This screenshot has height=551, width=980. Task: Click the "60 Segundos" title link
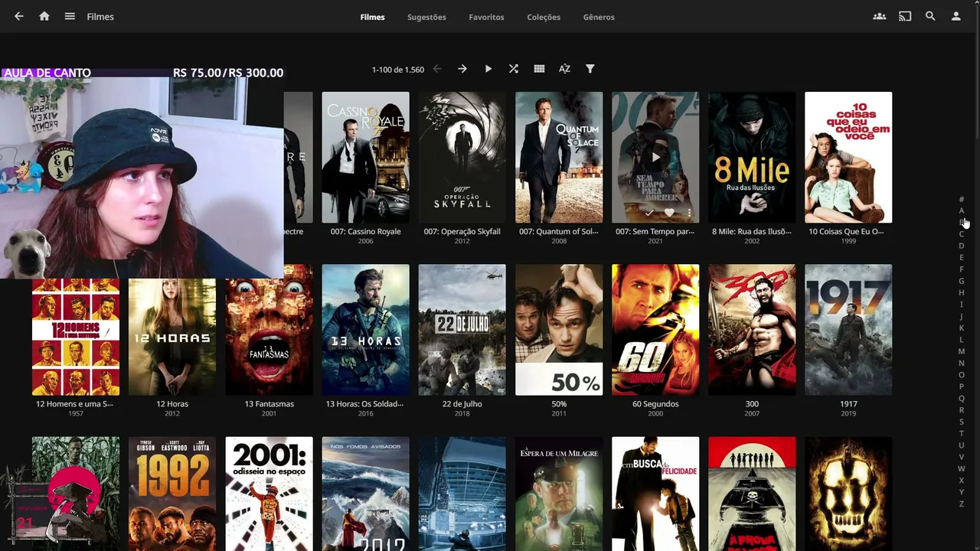coord(655,404)
